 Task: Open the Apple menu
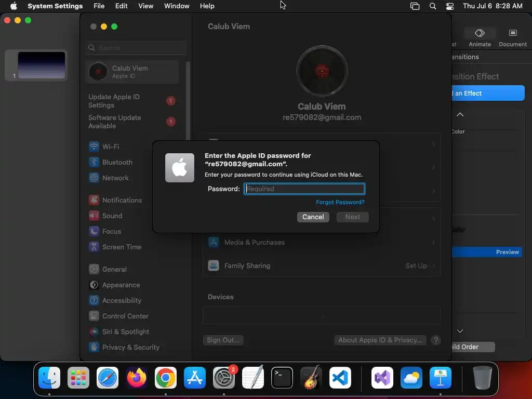tap(14, 6)
